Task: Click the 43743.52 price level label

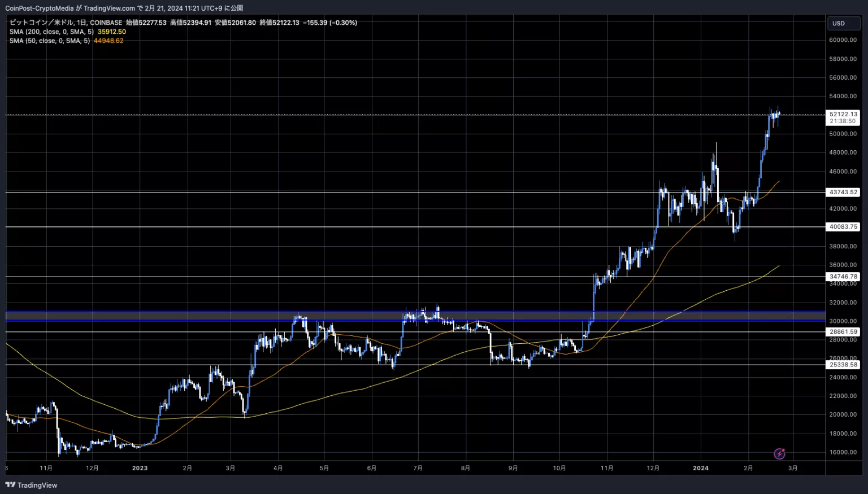Action: [843, 192]
